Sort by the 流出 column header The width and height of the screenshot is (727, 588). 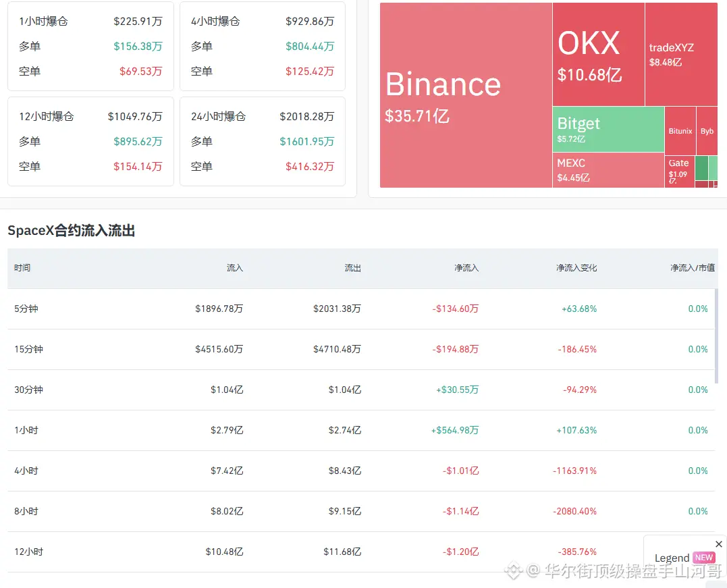point(352,267)
